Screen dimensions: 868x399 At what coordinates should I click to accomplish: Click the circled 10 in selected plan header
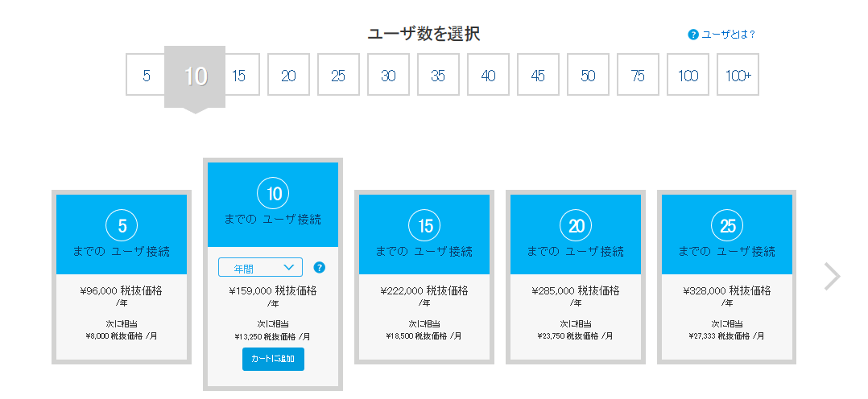[x=274, y=194]
